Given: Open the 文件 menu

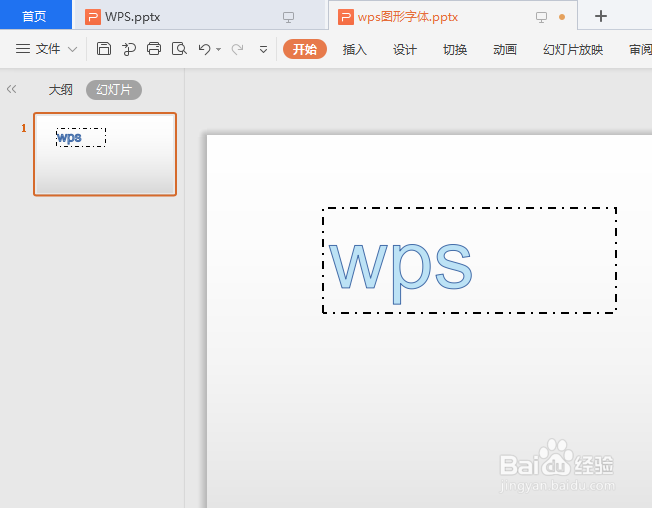Looking at the screenshot, I should [47, 49].
